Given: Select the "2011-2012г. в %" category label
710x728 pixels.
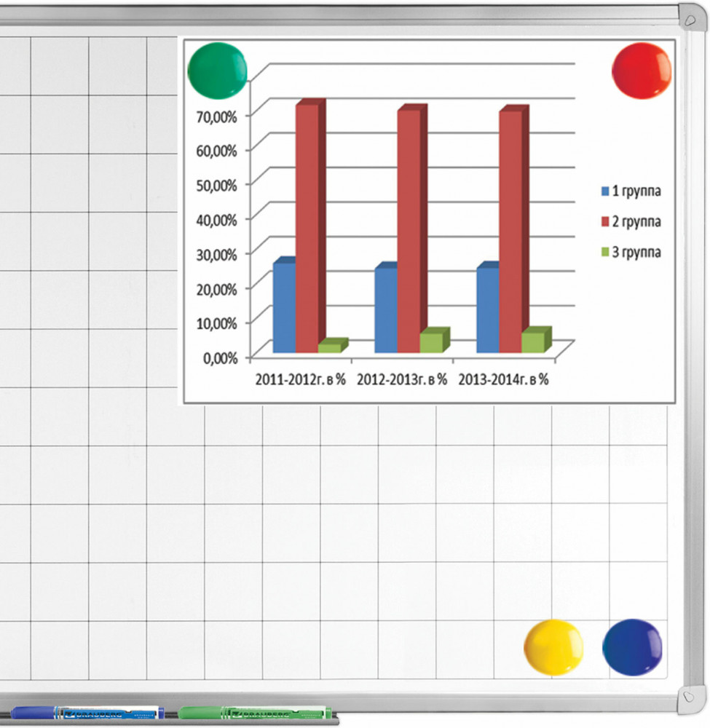Looking at the screenshot, I should pos(301,380).
